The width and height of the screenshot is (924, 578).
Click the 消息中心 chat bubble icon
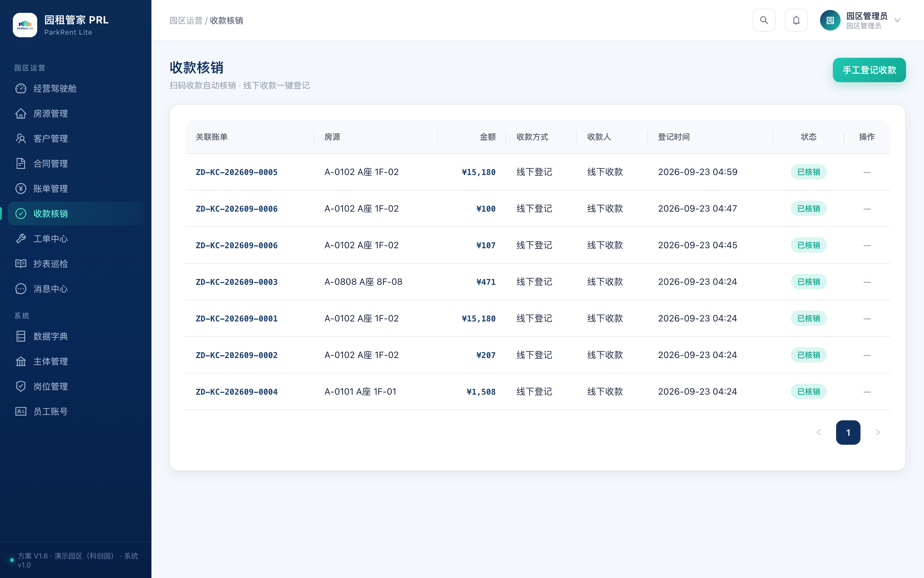click(x=21, y=289)
